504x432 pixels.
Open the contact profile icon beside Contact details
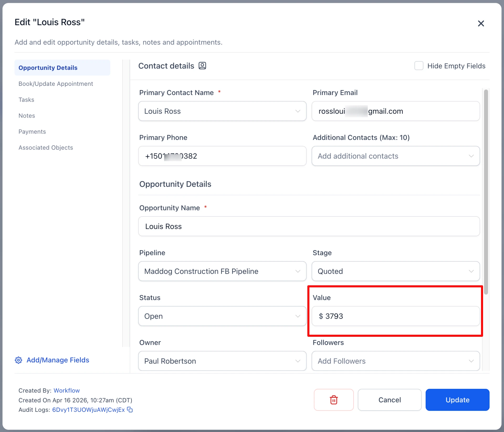coord(202,66)
